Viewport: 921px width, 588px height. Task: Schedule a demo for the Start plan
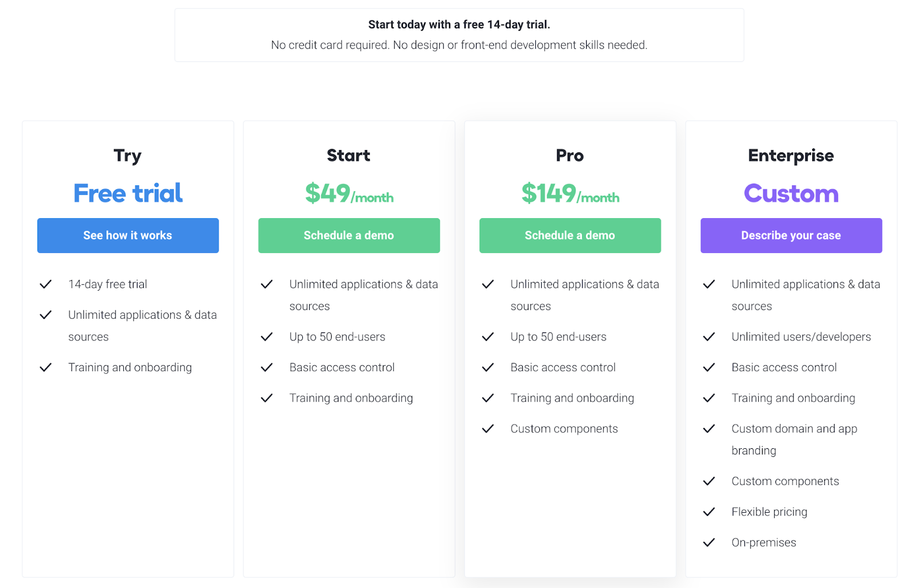pos(349,235)
